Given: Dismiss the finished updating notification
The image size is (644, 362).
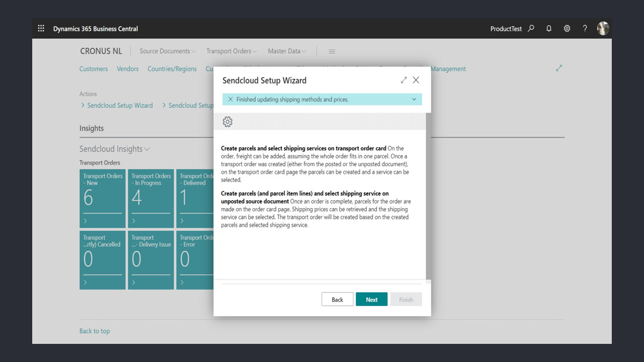Looking at the screenshot, I should click(230, 100).
